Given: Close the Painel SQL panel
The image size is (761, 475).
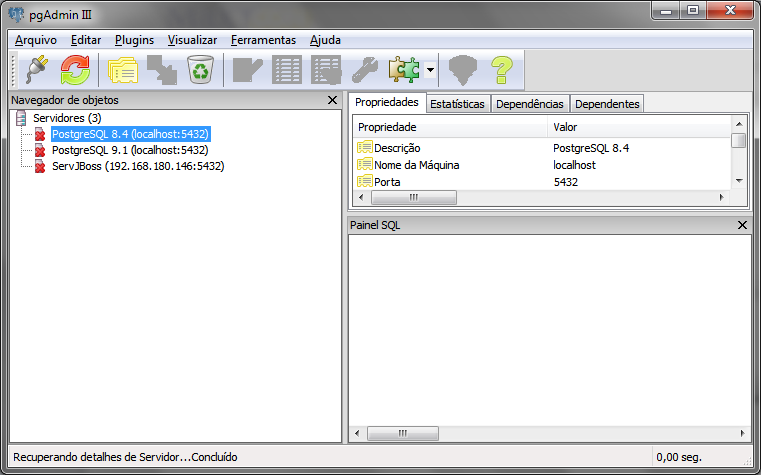Looking at the screenshot, I should [x=742, y=225].
